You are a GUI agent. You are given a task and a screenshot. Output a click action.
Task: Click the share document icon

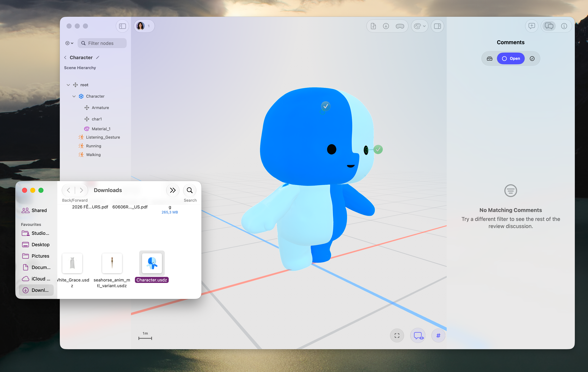click(x=373, y=26)
